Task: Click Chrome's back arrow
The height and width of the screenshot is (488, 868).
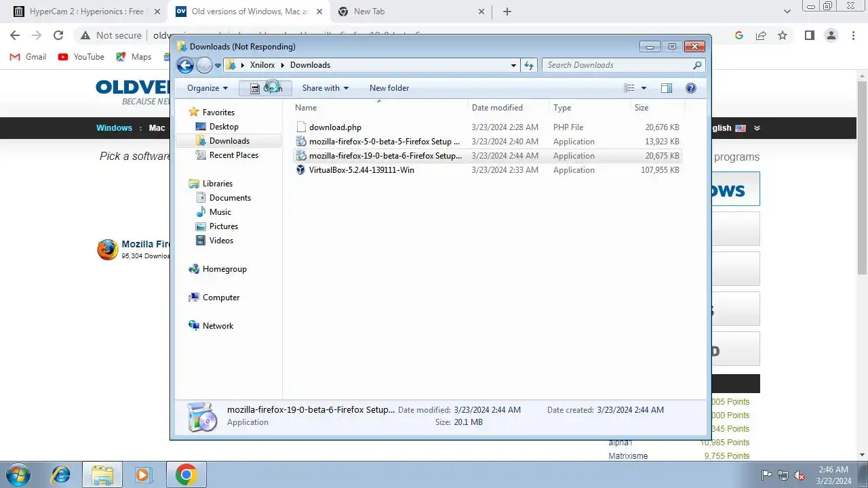Action: (15, 35)
